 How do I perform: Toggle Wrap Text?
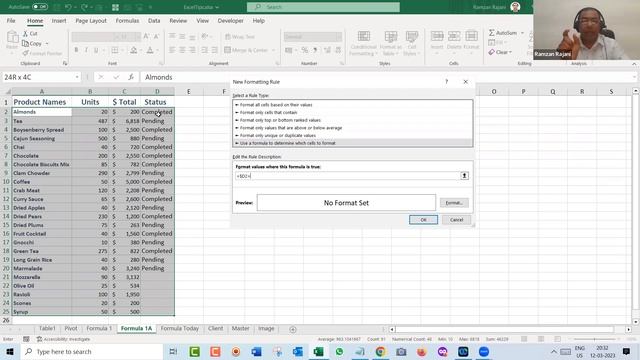point(240,37)
